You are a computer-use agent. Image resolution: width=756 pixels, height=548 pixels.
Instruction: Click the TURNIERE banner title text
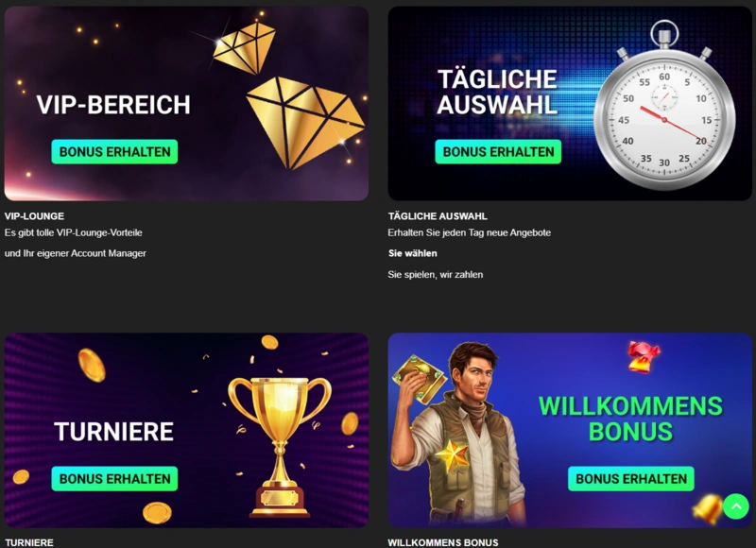(113, 432)
